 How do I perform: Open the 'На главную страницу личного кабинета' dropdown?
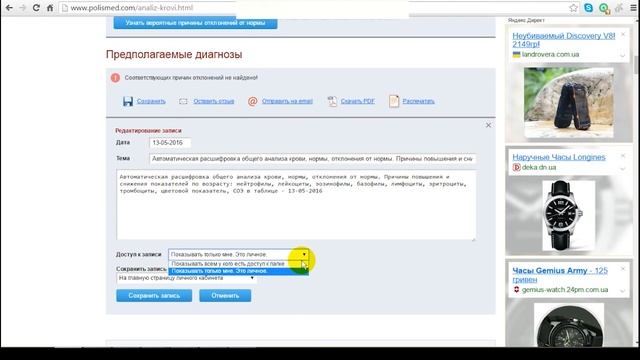(x=187, y=278)
